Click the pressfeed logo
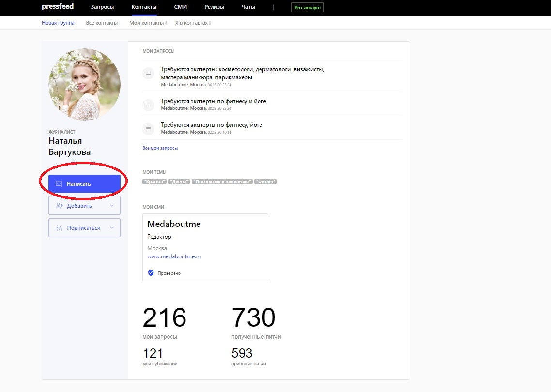Image resolution: width=551 pixels, height=392 pixels. [x=58, y=7]
